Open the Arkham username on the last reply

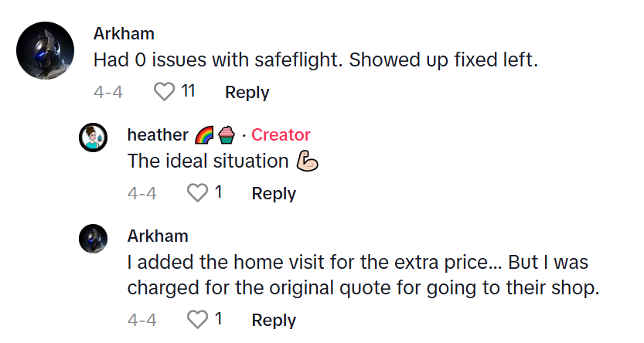(158, 236)
